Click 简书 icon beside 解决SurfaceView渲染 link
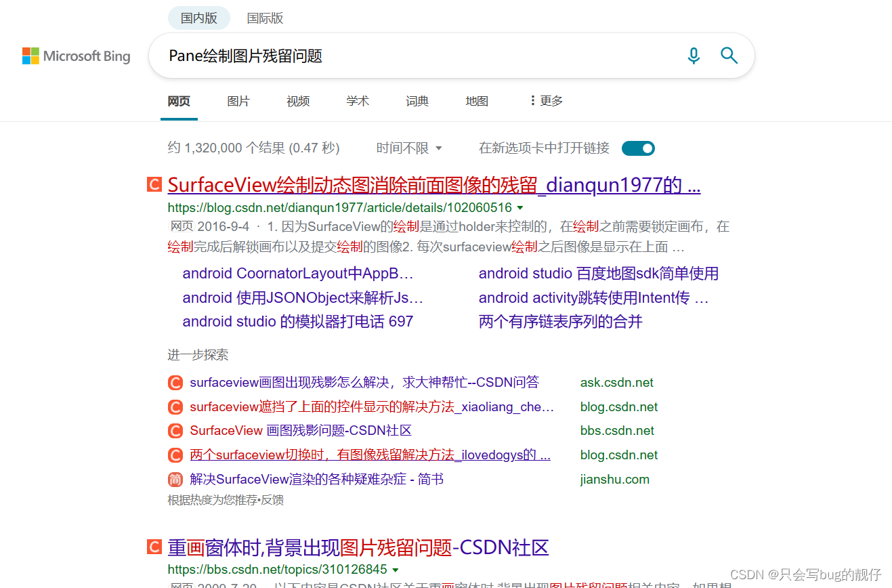 tap(175, 480)
